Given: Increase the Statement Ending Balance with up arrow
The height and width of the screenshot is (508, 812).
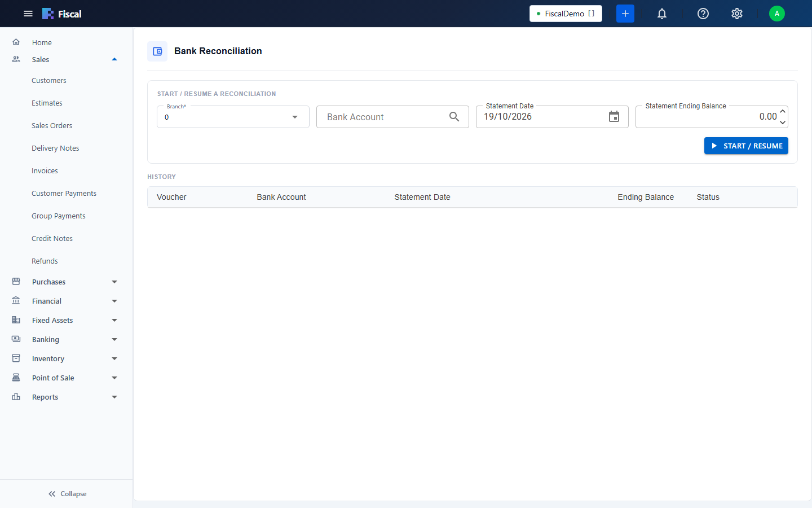Looking at the screenshot, I should 783,112.
